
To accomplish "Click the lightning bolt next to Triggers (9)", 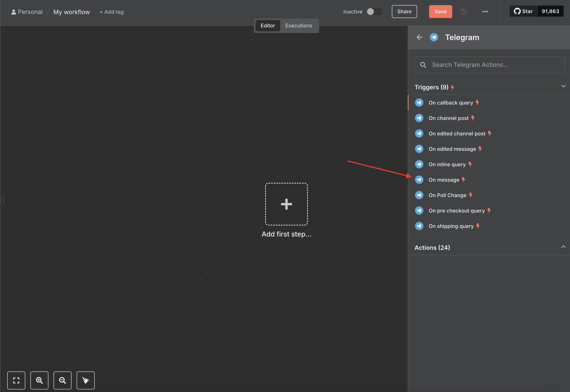I will point(452,87).
